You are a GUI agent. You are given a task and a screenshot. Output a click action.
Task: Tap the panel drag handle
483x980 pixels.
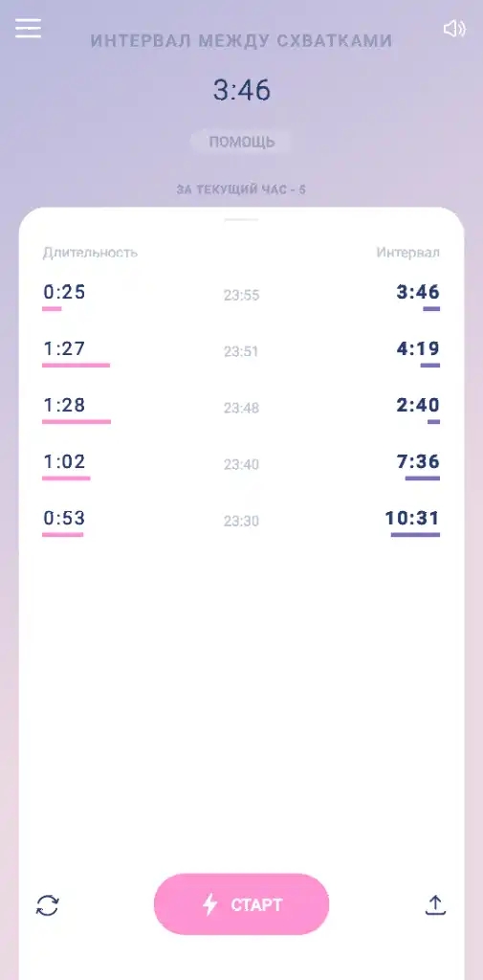(241, 219)
